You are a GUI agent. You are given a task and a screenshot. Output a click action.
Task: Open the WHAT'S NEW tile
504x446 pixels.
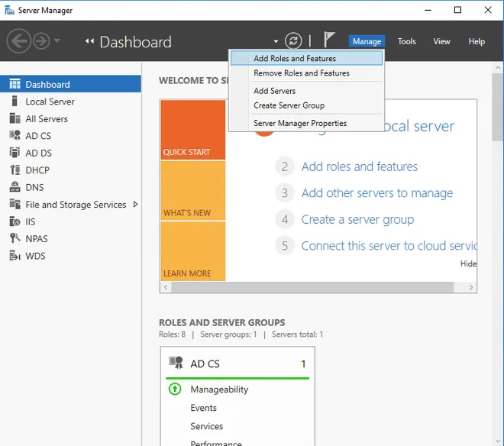193,190
